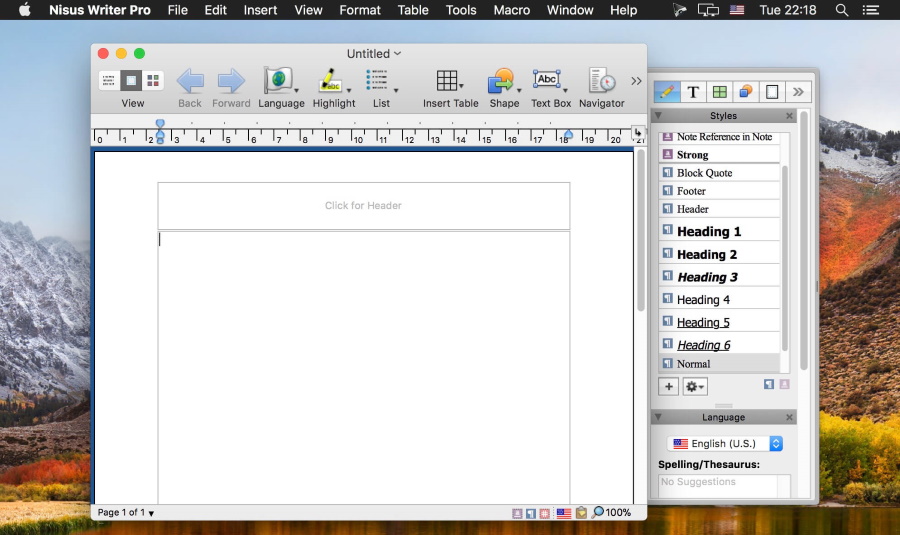Click the list style status bar icon
The image size is (900, 535).
coord(545,513)
